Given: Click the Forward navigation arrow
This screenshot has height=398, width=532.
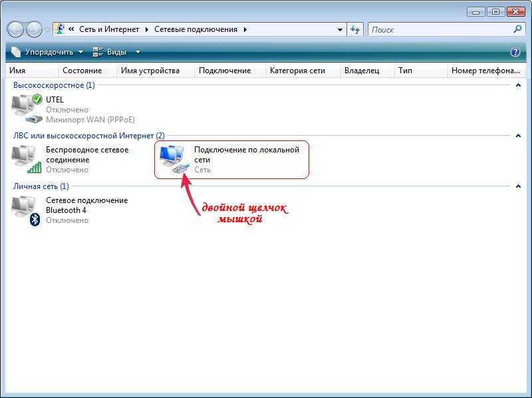Looking at the screenshot, I should [x=34, y=29].
